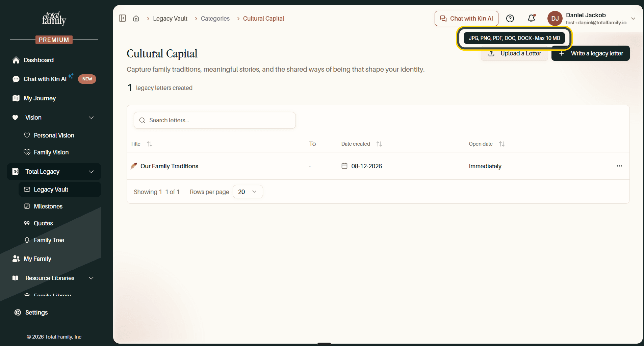The image size is (644, 346).
Task: Click the search magnifier icon
Action: pos(142,120)
